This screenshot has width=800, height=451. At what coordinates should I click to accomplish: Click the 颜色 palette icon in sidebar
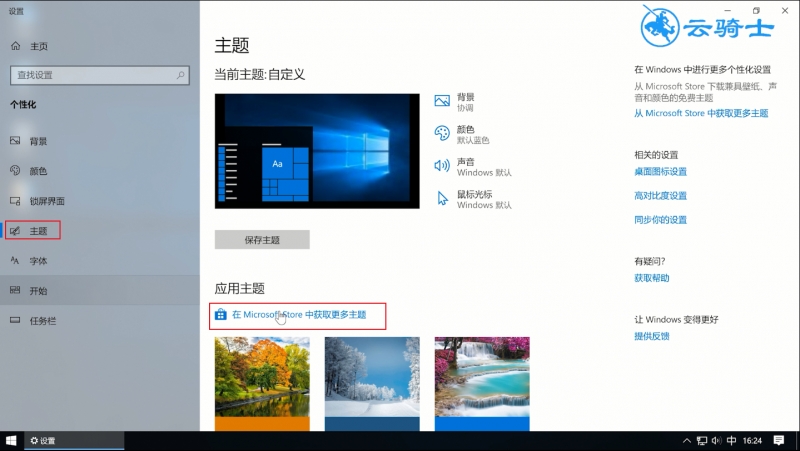pos(15,170)
